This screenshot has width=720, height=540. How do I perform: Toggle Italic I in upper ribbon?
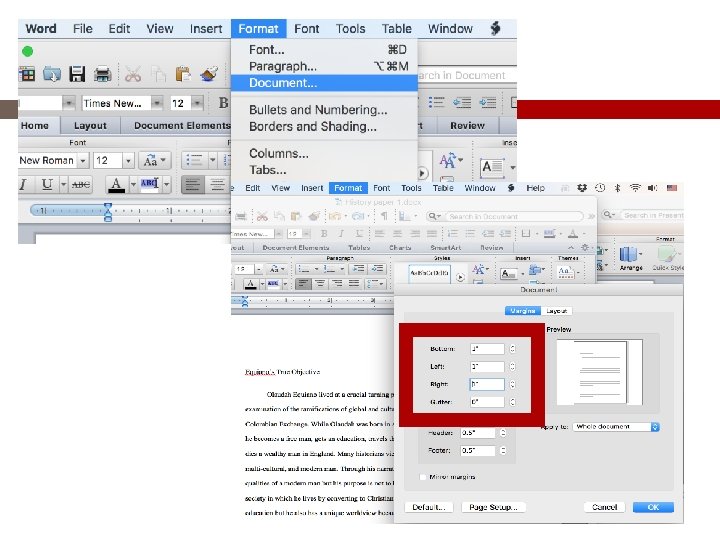coord(23,185)
